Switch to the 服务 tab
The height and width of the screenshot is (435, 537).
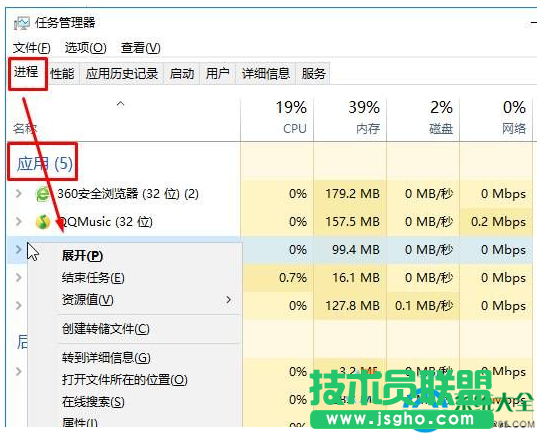click(313, 74)
